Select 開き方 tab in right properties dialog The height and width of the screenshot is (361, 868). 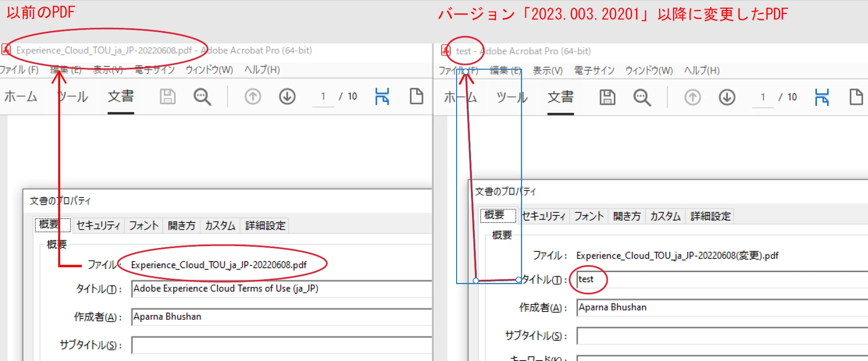[627, 216]
